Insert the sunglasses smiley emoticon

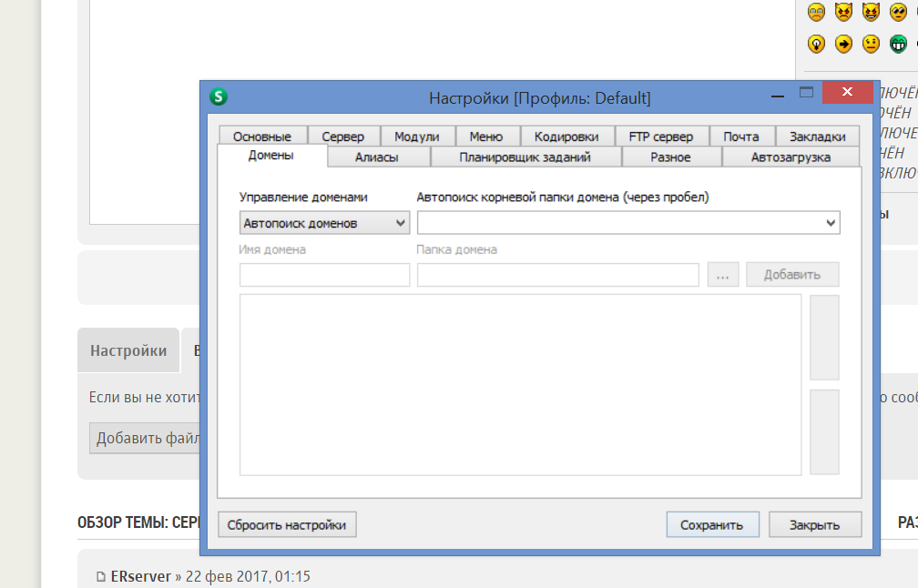pyautogui.click(x=898, y=13)
